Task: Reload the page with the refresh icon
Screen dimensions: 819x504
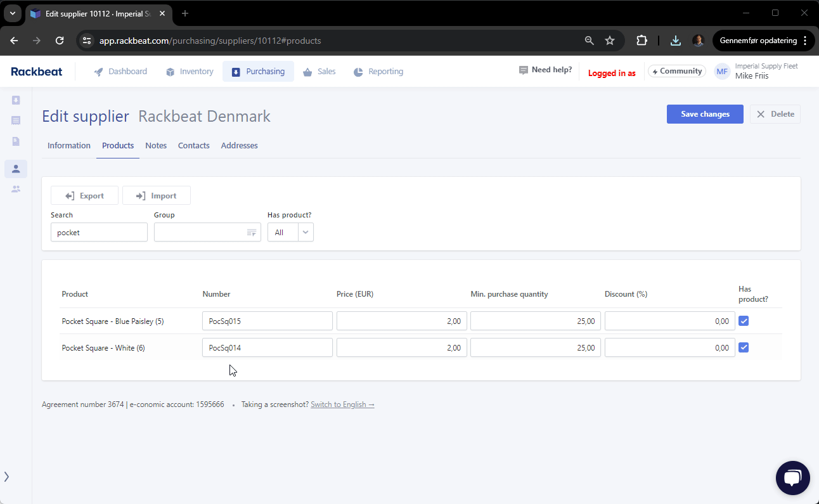Action: [60, 41]
